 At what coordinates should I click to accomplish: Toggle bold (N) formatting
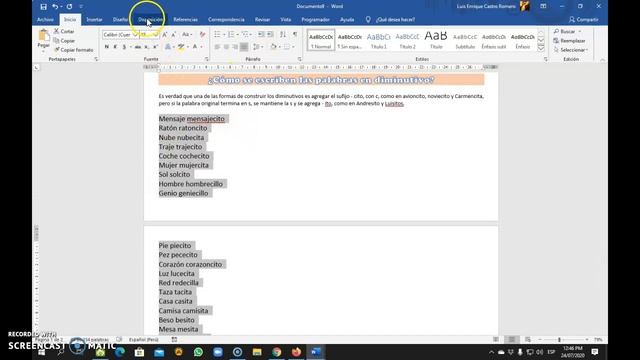[107, 47]
